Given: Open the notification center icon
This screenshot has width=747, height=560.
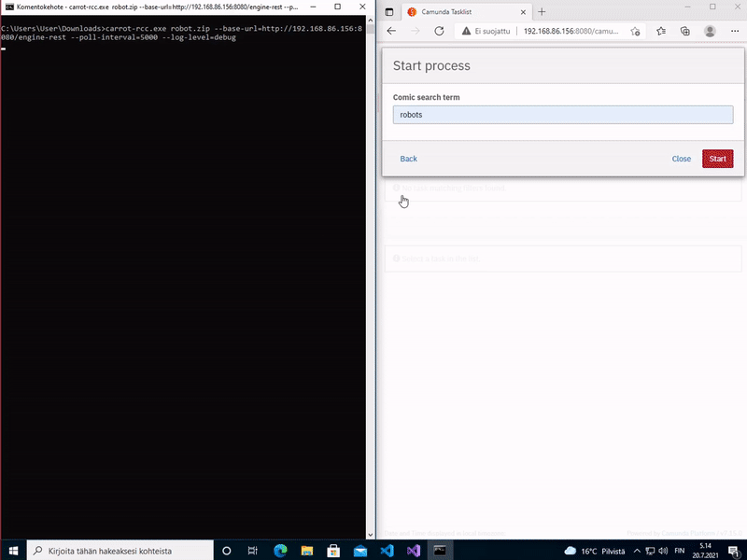Looking at the screenshot, I should pyautogui.click(x=734, y=551).
